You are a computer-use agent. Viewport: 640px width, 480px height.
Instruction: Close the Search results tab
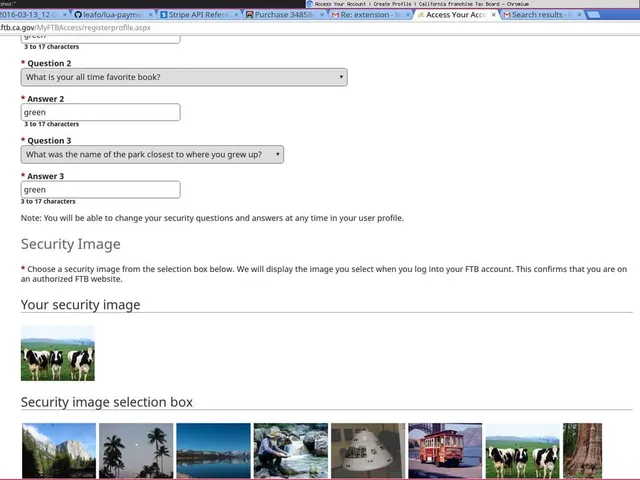[x=579, y=15]
